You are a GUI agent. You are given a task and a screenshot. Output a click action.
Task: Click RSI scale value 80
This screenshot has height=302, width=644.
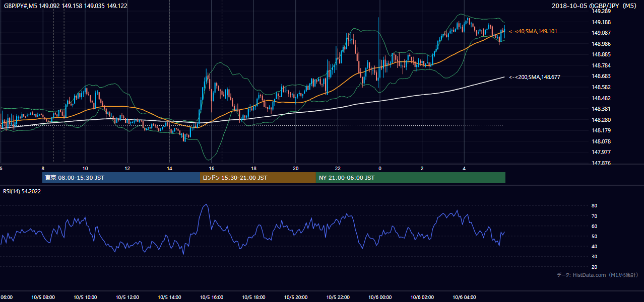pyautogui.click(x=594, y=206)
